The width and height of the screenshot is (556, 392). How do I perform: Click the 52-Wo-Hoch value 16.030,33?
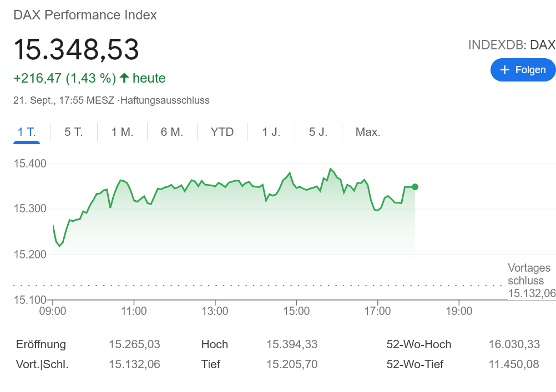[514, 344]
